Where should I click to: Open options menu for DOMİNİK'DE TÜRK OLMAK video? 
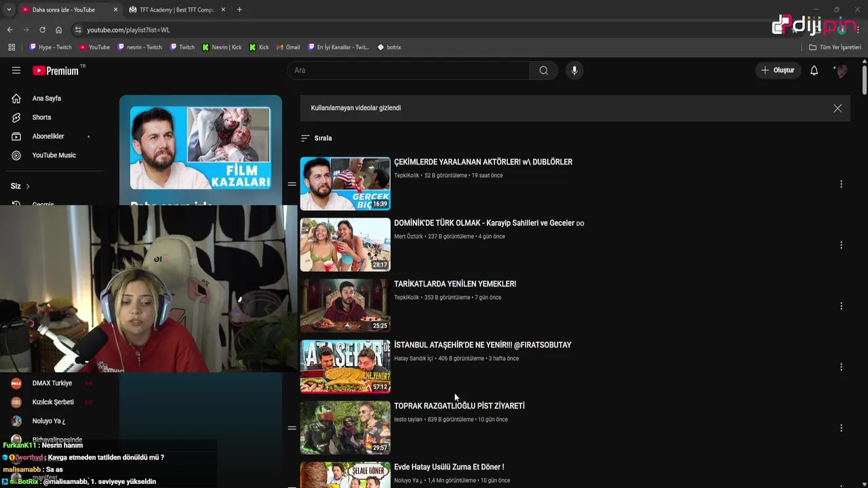841,245
